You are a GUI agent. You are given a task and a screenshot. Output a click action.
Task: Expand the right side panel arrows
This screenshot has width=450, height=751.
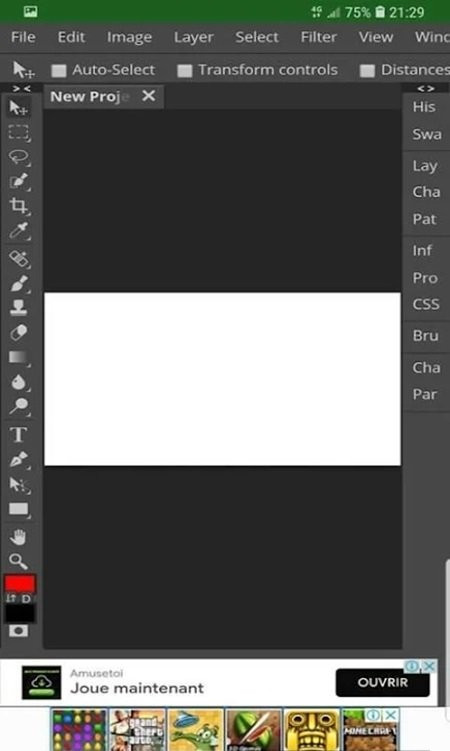click(426, 89)
